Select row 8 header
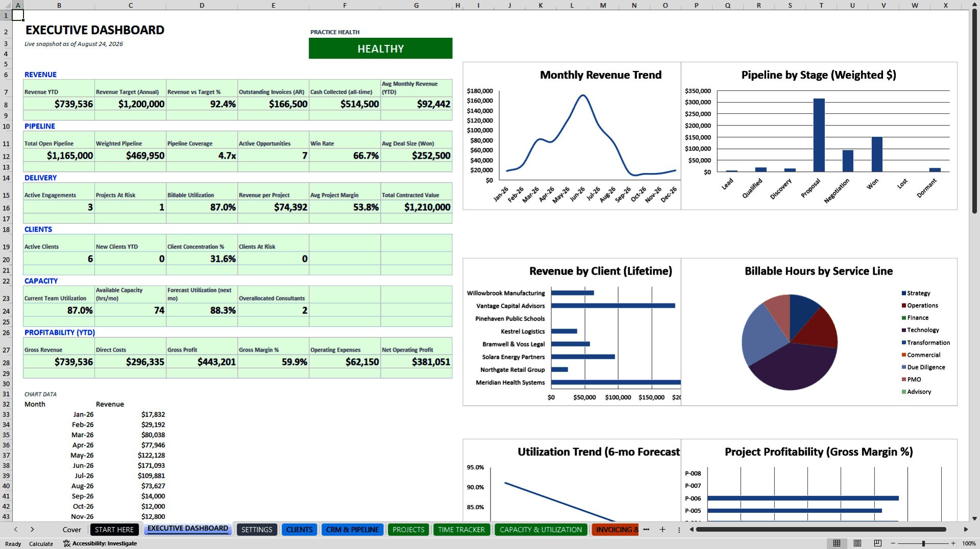Screen dimensions: 980x549 point(6,105)
